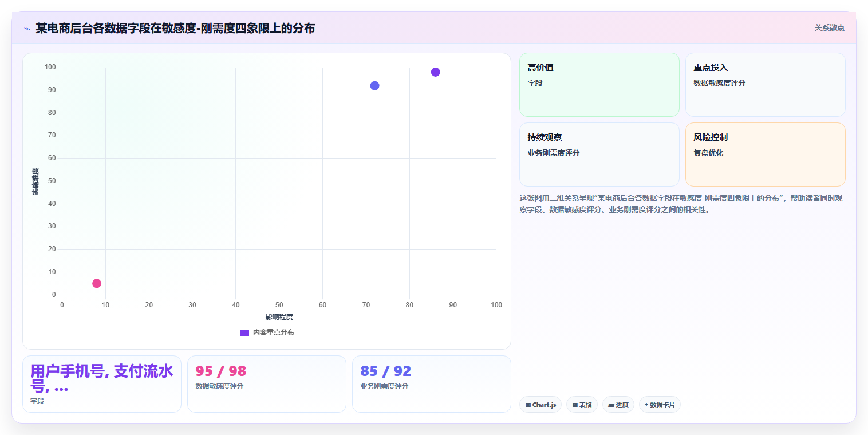Click the 数据敏感度评分 label under 95 / 98

coord(219,386)
